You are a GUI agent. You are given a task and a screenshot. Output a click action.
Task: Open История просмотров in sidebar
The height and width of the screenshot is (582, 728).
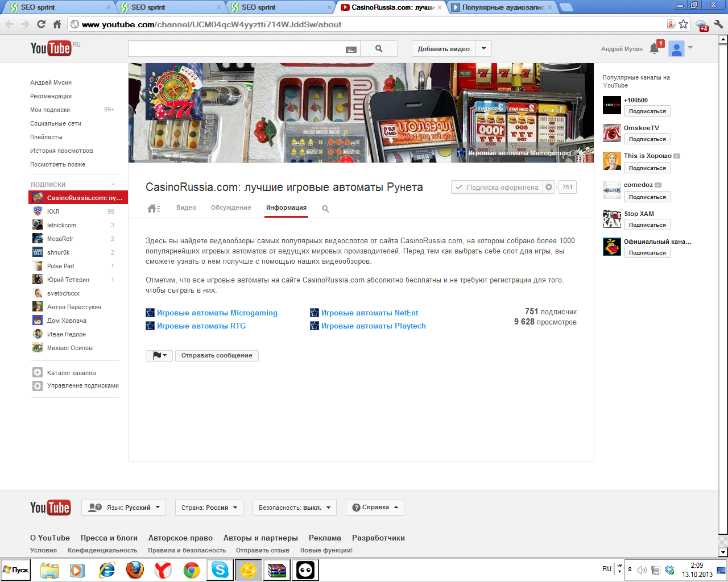click(x=61, y=151)
